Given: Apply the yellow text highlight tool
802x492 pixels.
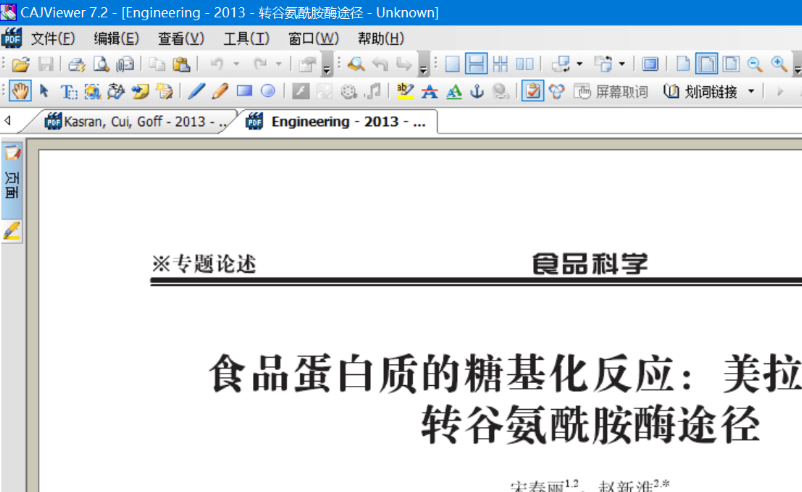Looking at the screenshot, I should (405, 92).
